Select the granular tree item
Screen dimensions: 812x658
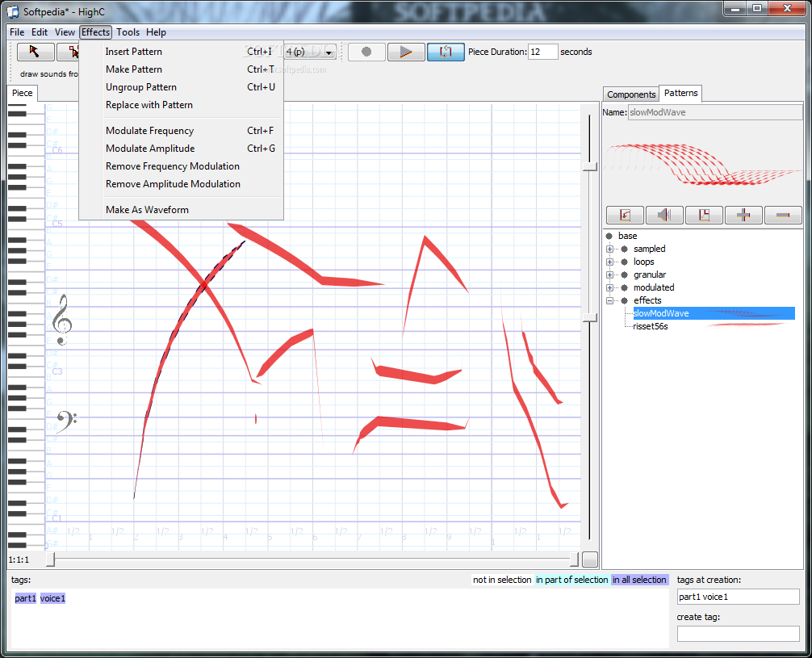[x=650, y=275]
